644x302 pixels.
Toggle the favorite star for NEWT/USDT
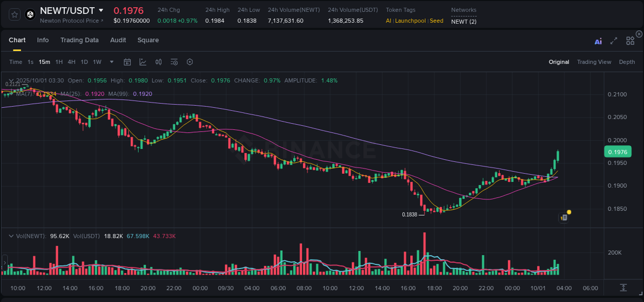pos(14,14)
